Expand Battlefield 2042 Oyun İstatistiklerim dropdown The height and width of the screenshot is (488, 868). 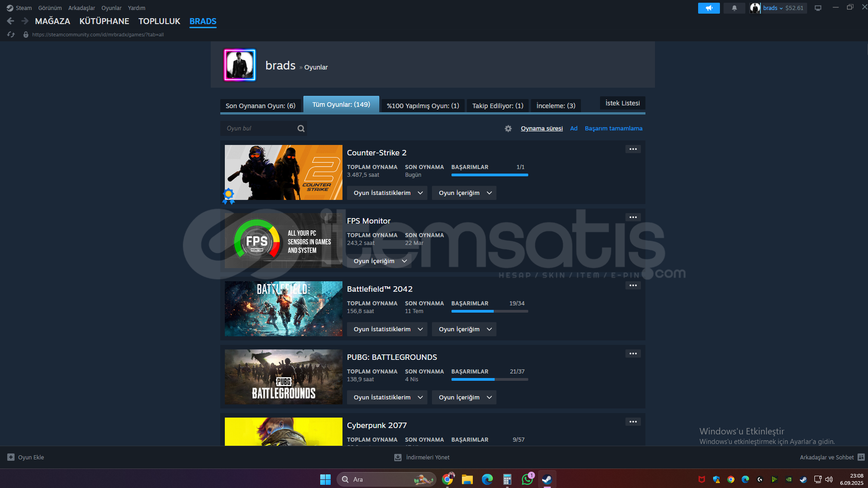(x=387, y=329)
